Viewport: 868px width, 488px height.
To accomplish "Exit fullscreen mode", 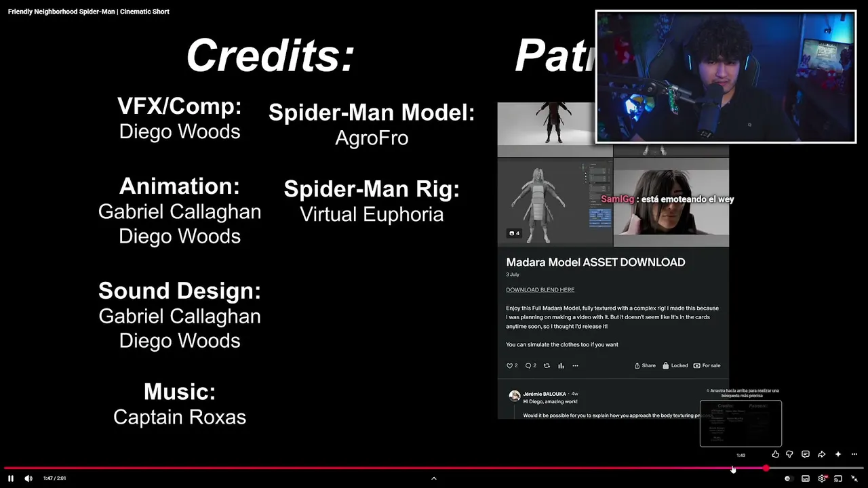I will coord(854,479).
